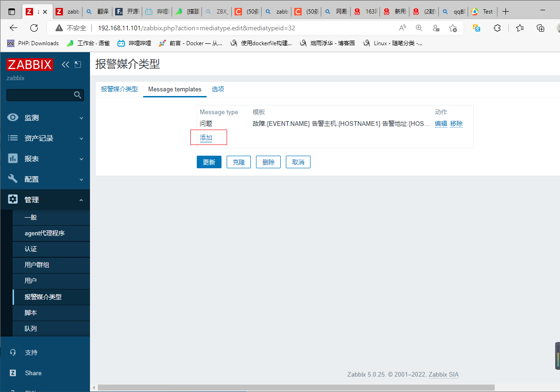The image size is (560, 392).
Task: Click the 添加 link
Action: (x=206, y=138)
